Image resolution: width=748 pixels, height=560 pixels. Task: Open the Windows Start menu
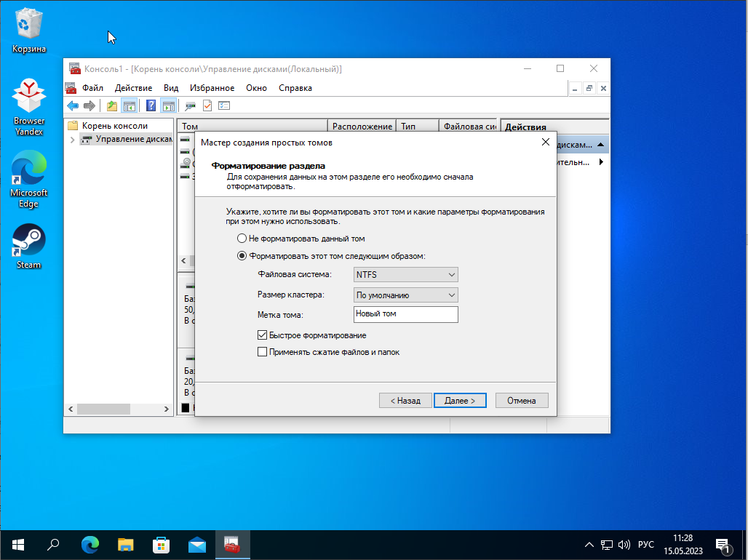coord(18,545)
